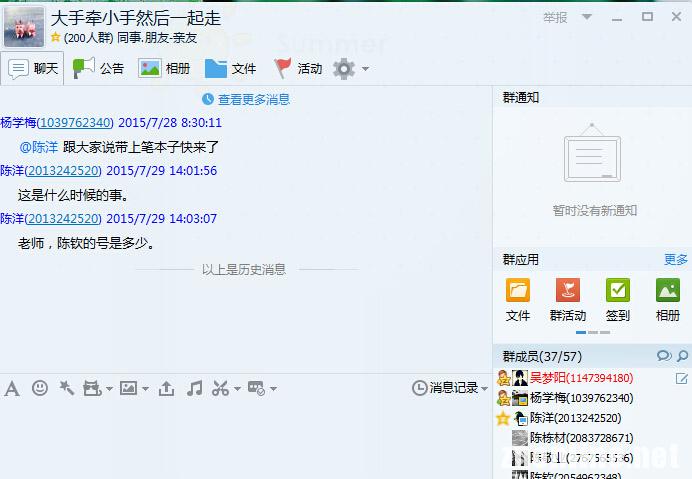Image resolution: width=692 pixels, height=479 pixels.
Task: Click 查看更多消息 to load earlier messages
Action: [246, 99]
